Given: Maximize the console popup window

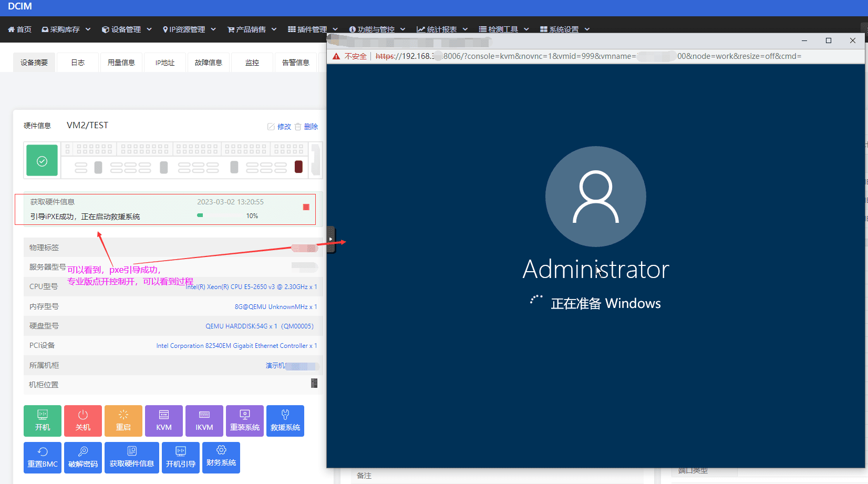Looking at the screenshot, I should pyautogui.click(x=829, y=40).
